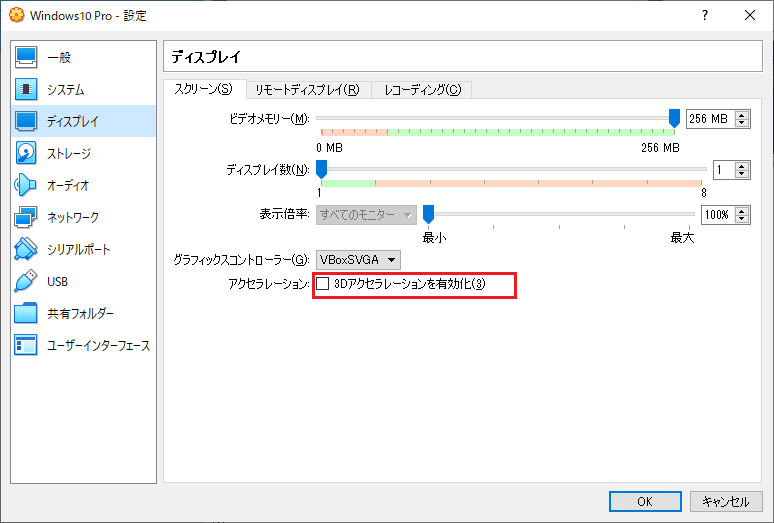Viewport: 774px width, 523px height.
Task: Open the ユーザーインターフェース icon
Action: coord(26,345)
